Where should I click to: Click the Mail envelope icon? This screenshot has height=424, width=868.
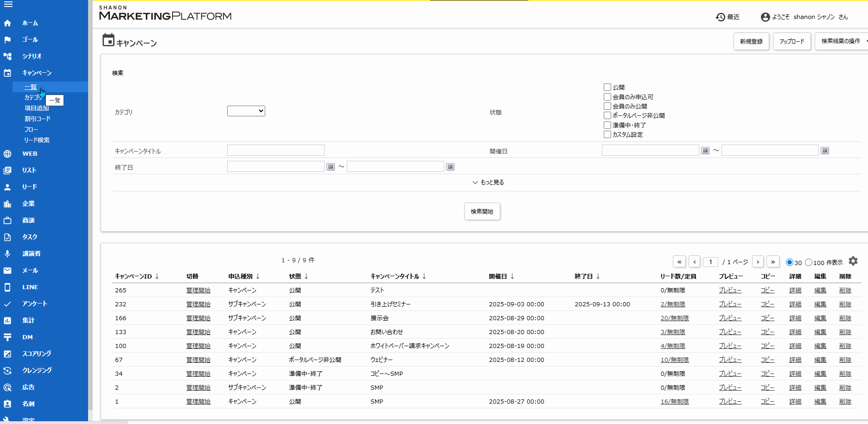[7, 271]
